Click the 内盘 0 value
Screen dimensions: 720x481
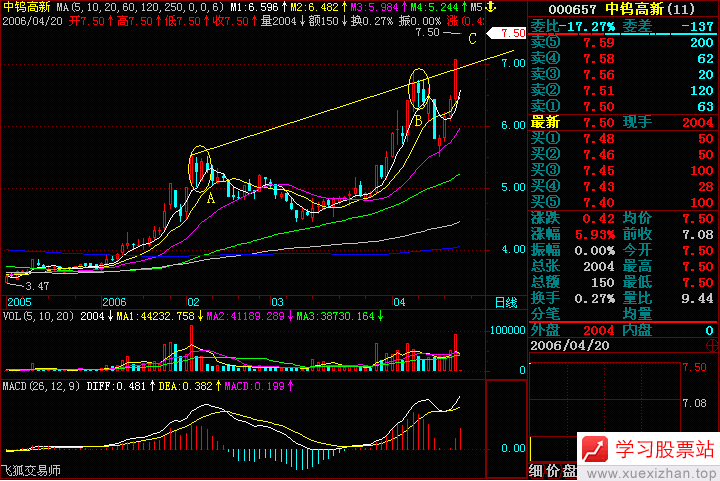click(x=709, y=330)
